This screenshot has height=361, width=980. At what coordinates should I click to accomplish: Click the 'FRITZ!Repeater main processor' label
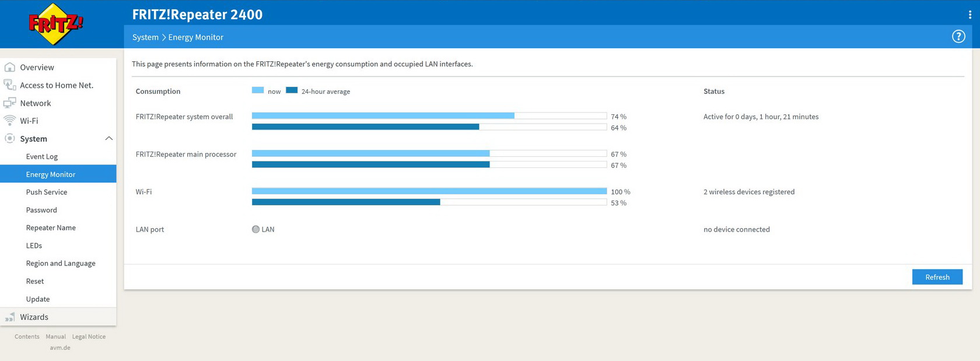click(x=186, y=154)
